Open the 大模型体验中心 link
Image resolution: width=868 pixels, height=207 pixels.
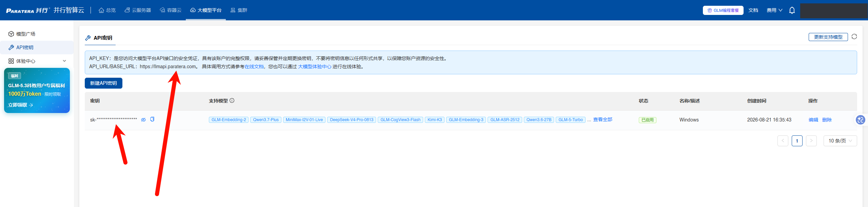315,67
